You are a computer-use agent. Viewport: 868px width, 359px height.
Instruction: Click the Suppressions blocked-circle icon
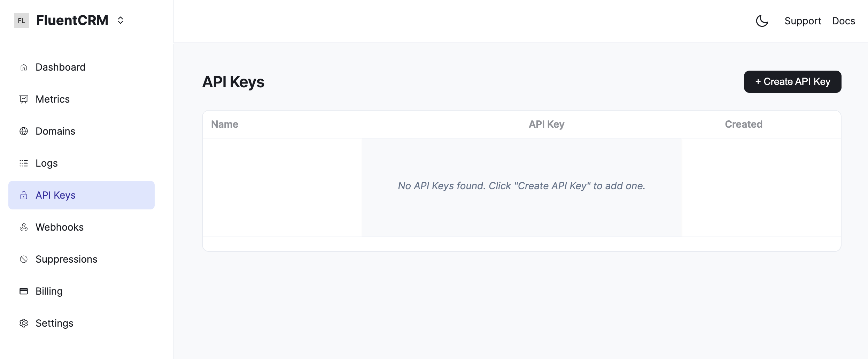[x=23, y=259]
